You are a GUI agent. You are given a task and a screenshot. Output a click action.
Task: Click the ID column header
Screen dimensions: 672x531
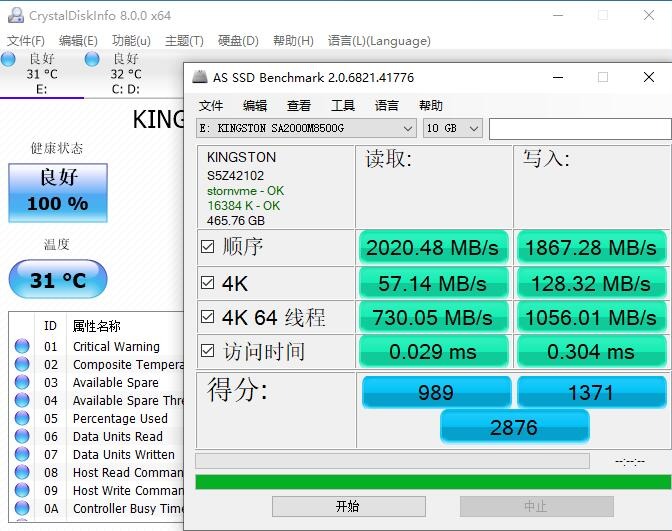point(50,326)
